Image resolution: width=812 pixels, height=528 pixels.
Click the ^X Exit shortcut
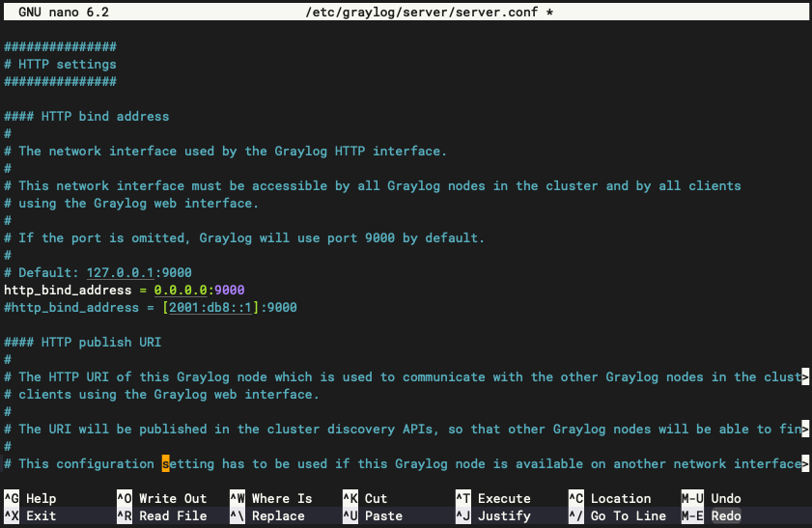(30, 516)
